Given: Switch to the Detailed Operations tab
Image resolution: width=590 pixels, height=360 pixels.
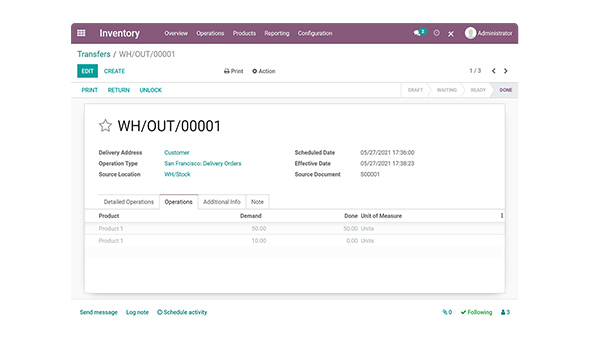Looking at the screenshot, I should point(129,202).
